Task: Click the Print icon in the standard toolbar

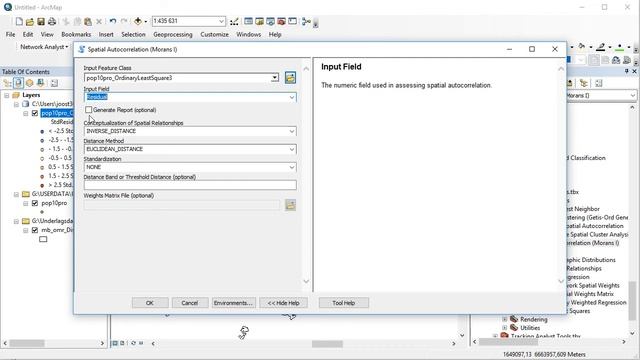Action: [x=52, y=21]
